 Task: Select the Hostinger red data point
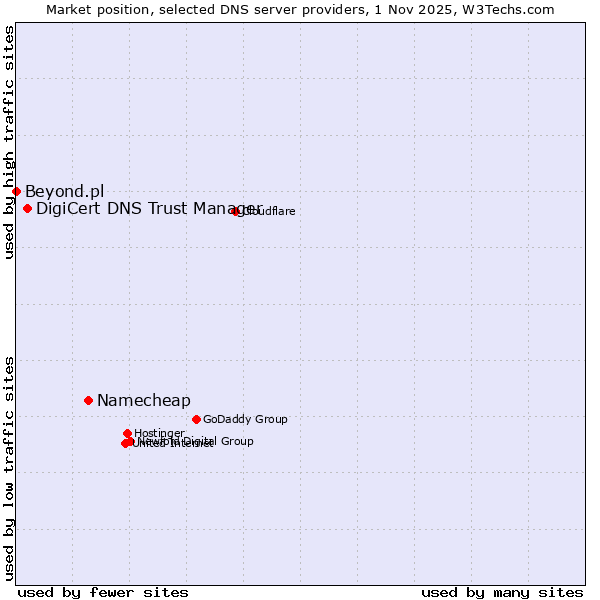[128, 433]
